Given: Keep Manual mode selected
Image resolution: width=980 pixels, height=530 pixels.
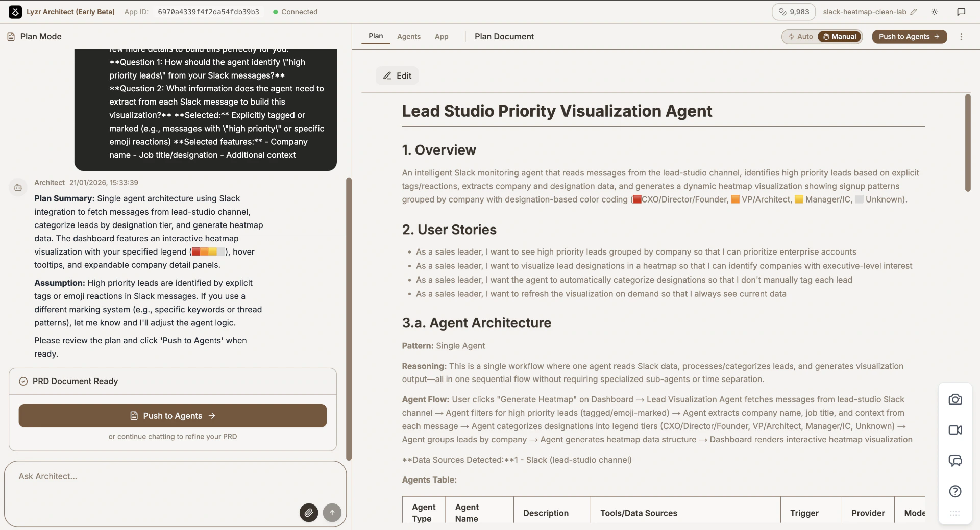Looking at the screenshot, I should click(x=840, y=36).
